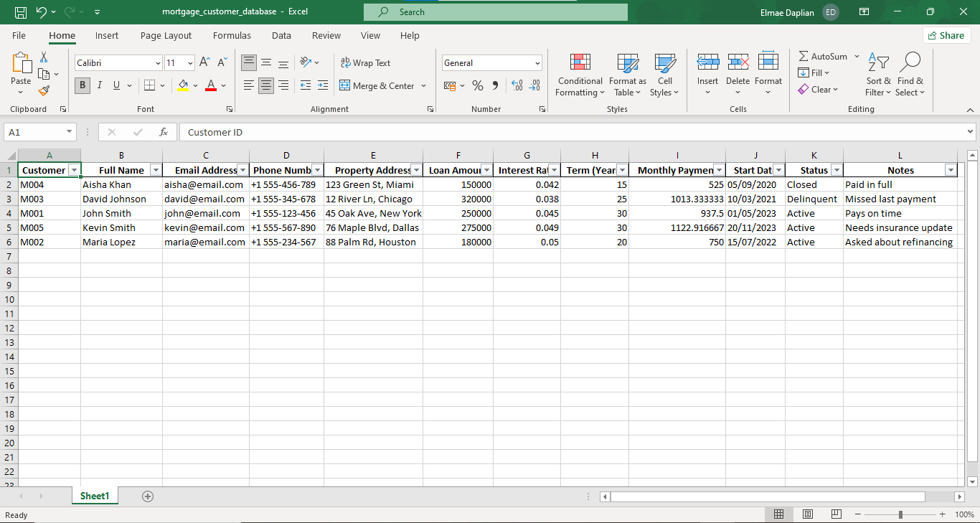Viewport: 980px width, 523px height.
Task: Open the General number format dropdown
Action: tap(537, 63)
